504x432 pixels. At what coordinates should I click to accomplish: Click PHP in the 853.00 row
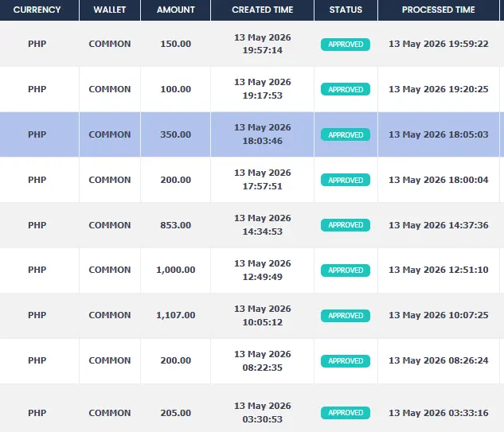pyautogui.click(x=37, y=225)
